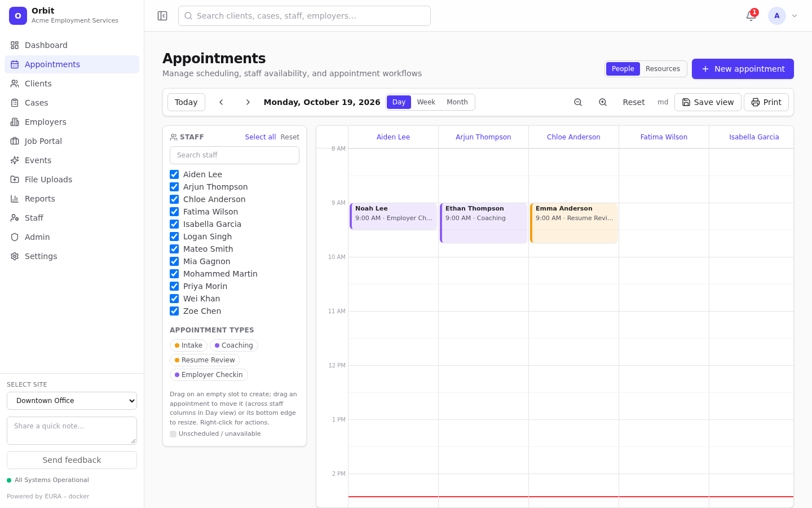Click the Today button
This screenshot has height=508, width=812.
point(186,102)
